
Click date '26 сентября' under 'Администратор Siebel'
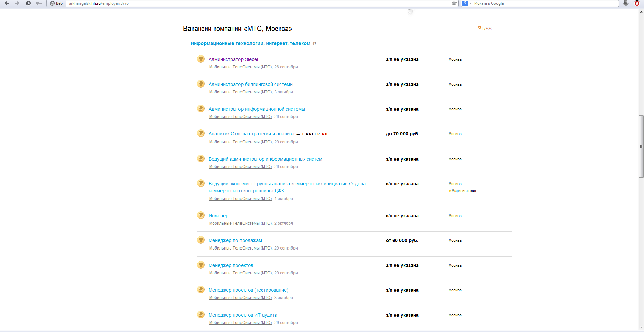point(286,67)
